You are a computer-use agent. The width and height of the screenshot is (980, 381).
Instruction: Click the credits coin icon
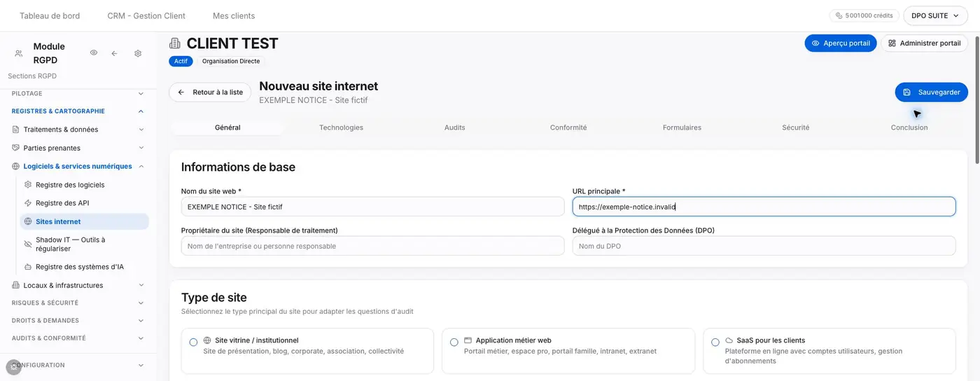point(839,15)
